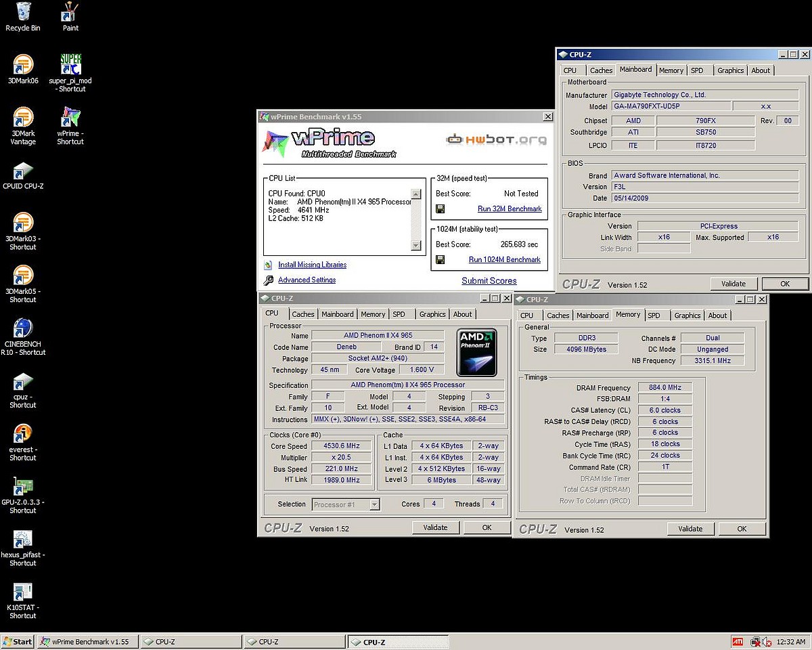Screen dimensions: 812x650
Task: Click the save icon beside Run 1024M Benchmark
Action: tap(440, 259)
